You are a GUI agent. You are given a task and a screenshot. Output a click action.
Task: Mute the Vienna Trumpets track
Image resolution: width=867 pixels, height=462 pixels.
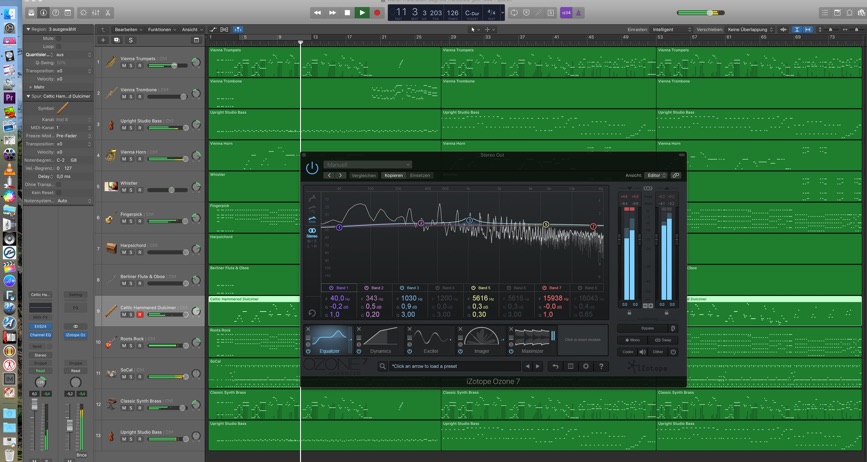[124, 65]
